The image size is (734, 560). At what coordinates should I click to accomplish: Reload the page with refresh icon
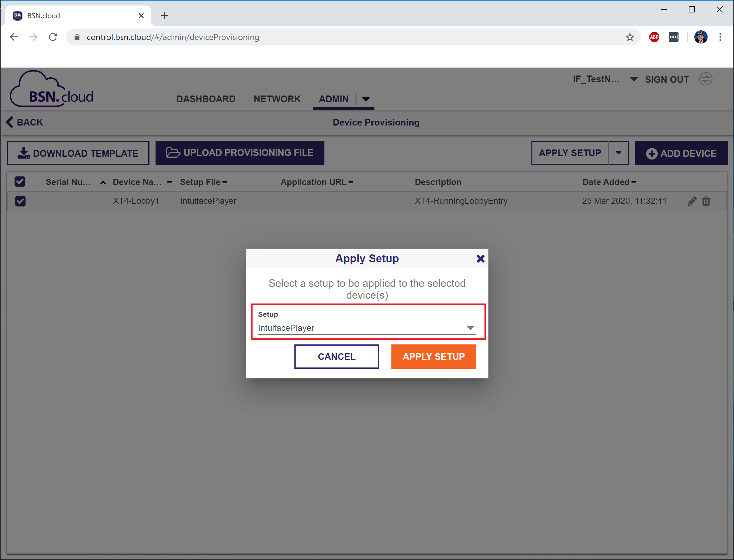pos(53,37)
